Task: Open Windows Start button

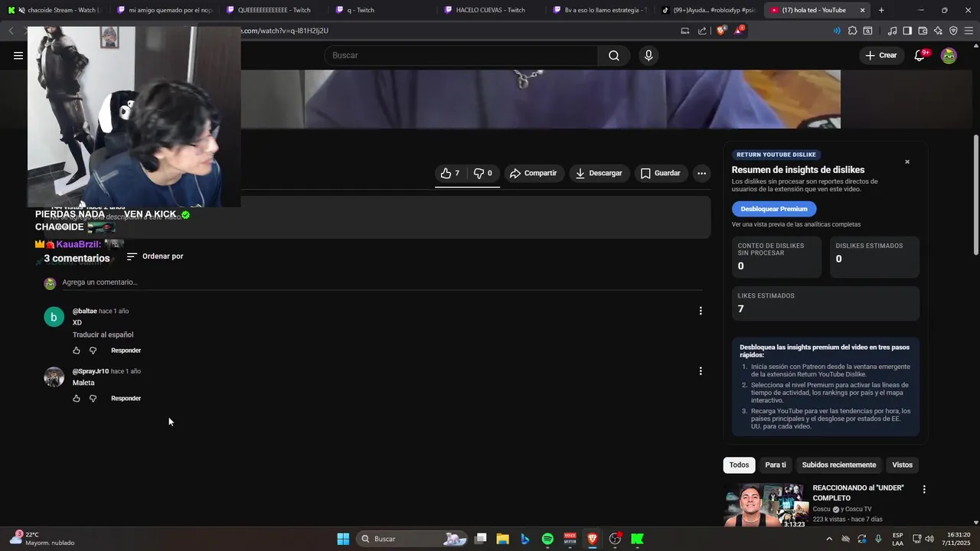Action: point(343,539)
